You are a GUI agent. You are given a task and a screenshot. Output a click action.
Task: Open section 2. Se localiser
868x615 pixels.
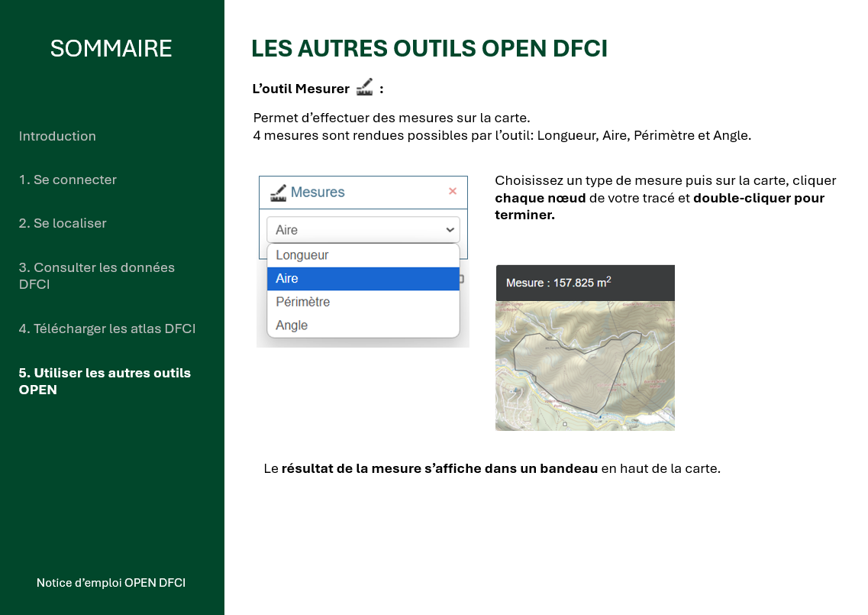click(x=63, y=223)
